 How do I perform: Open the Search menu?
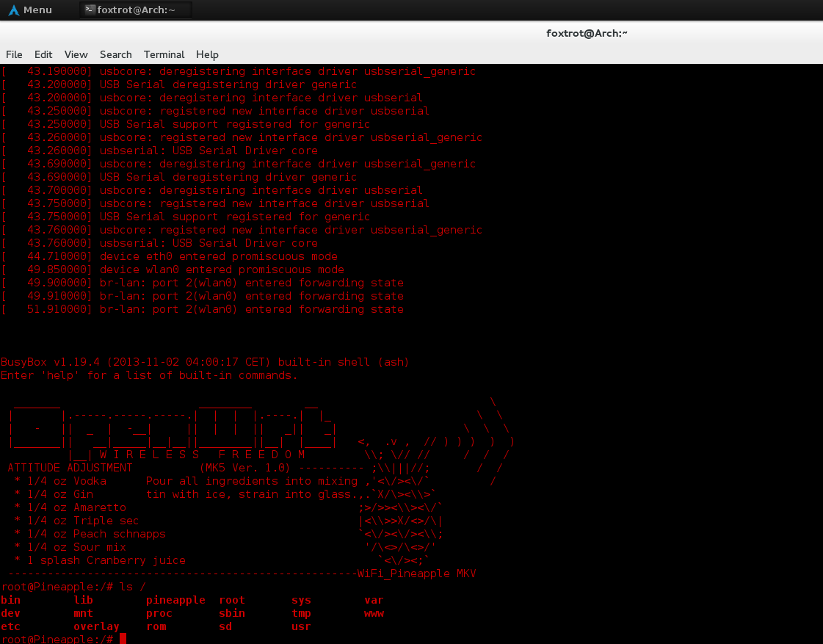pyautogui.click(x=115, y=54)
